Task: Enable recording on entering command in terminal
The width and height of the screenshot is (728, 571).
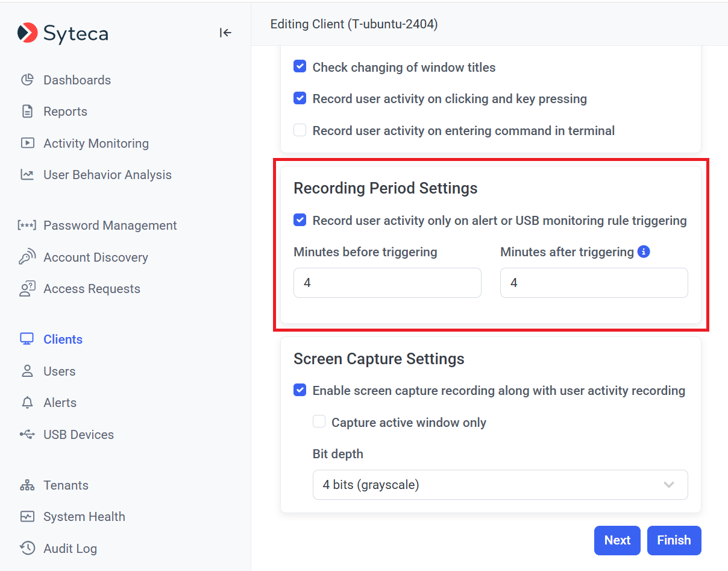Action: click(300, 130)
